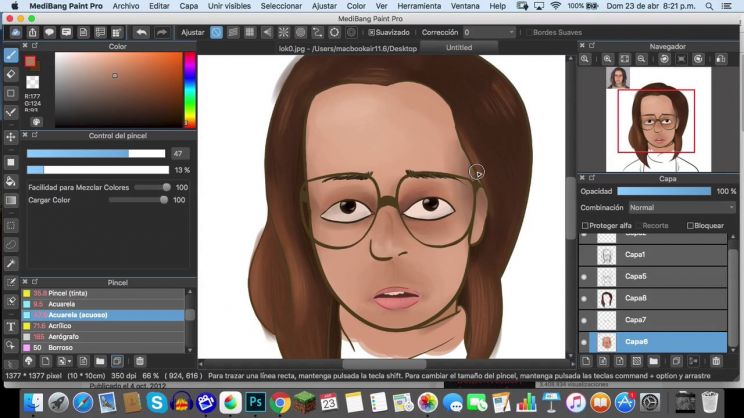Hide the Capa7 layer

(x=584, y=320)
